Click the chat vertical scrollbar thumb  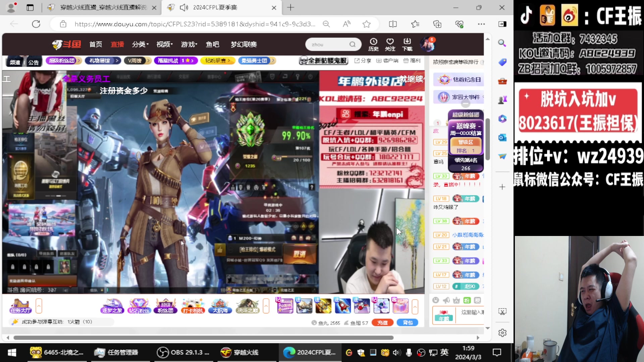point(487,139)
